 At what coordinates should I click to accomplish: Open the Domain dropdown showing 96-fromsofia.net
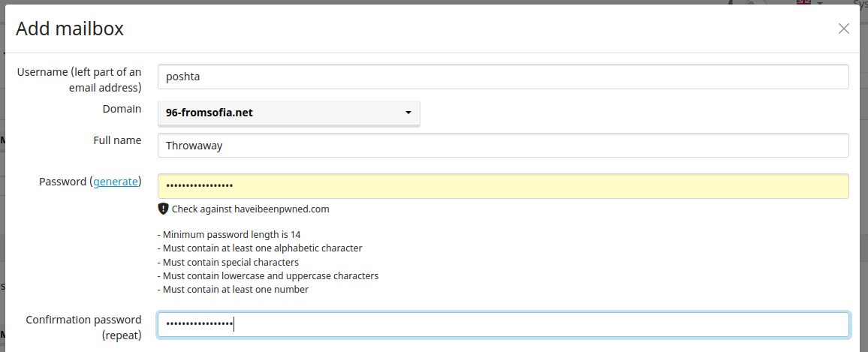click(x=288, y=113)
